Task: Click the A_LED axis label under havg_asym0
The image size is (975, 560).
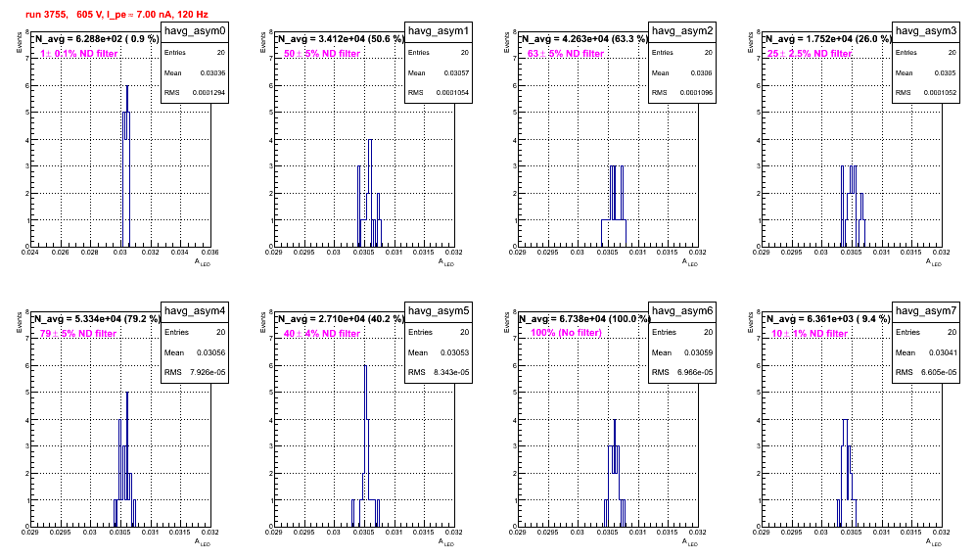Action: [x=203, y=262]
